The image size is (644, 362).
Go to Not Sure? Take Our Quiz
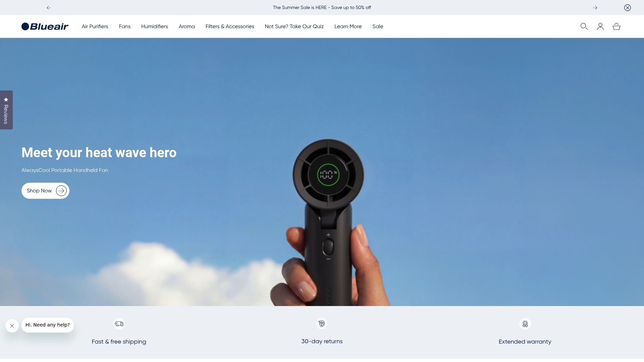(x=294, y=26)
